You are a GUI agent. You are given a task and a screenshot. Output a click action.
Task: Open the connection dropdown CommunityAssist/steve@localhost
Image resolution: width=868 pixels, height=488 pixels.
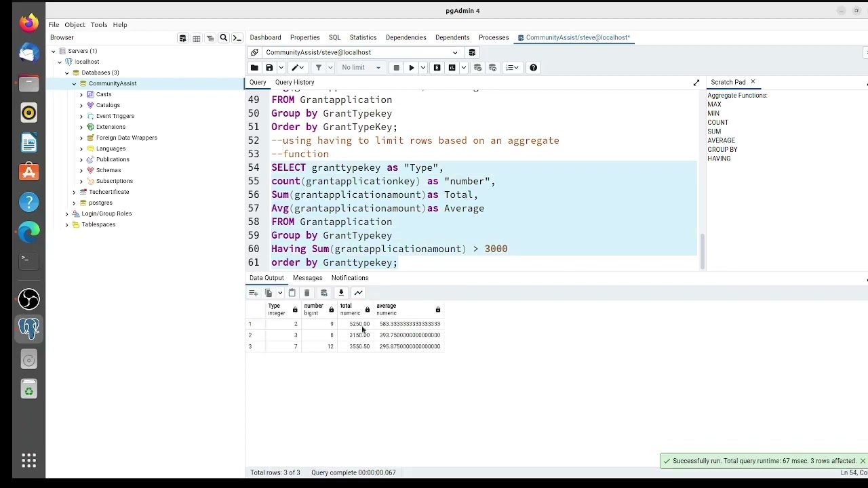[x=362, y=52]
